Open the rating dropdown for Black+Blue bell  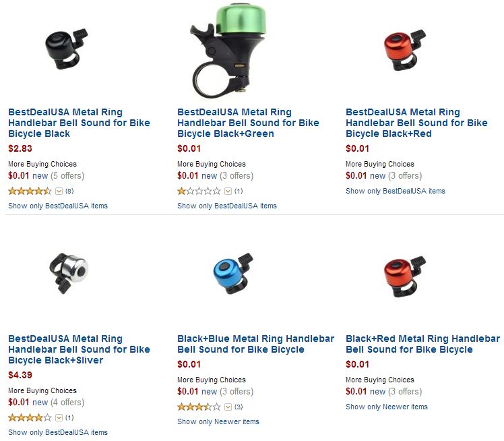228,407
